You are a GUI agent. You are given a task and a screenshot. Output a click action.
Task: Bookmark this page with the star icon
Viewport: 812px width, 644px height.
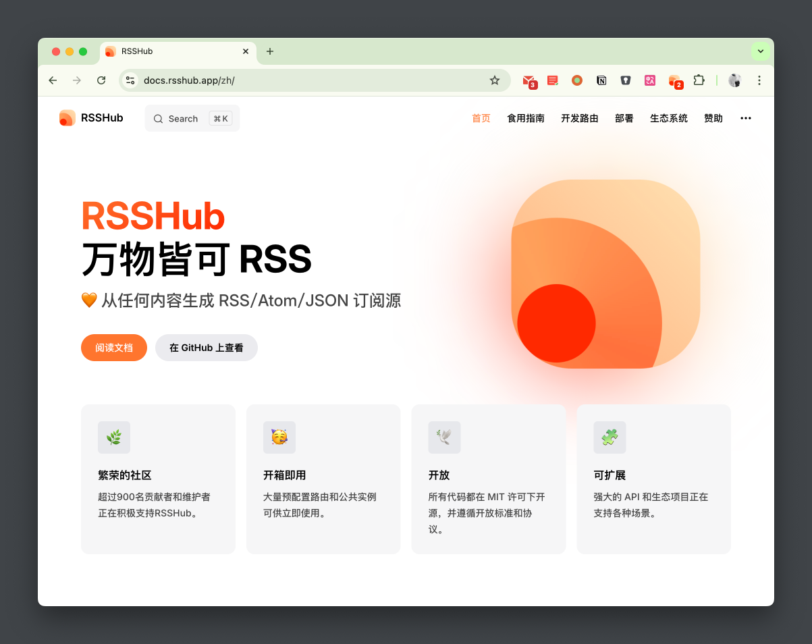pos(495,80)
